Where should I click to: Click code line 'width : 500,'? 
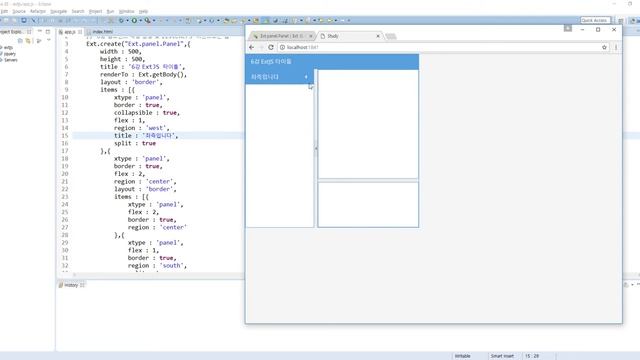pos(121,52)
